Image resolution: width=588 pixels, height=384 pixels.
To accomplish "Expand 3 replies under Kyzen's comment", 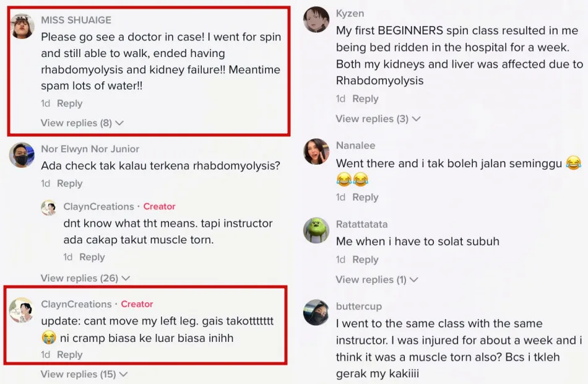I will [x=378, y=118].
